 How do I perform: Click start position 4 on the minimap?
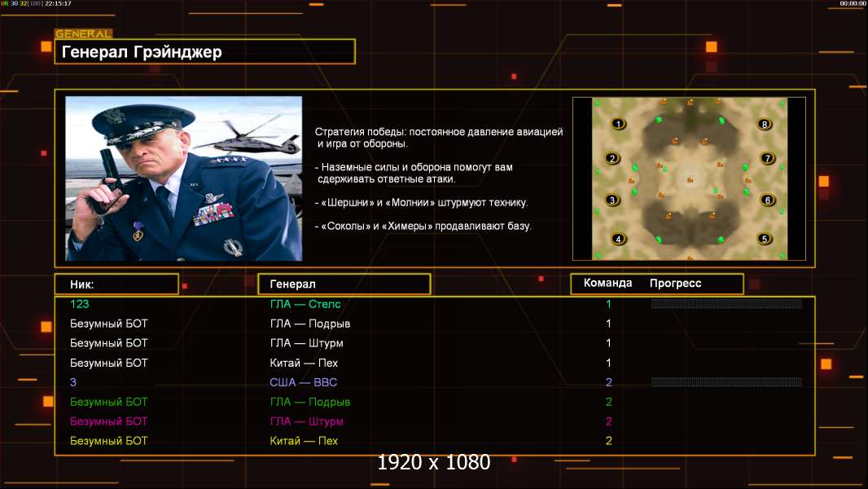(618, 240)
